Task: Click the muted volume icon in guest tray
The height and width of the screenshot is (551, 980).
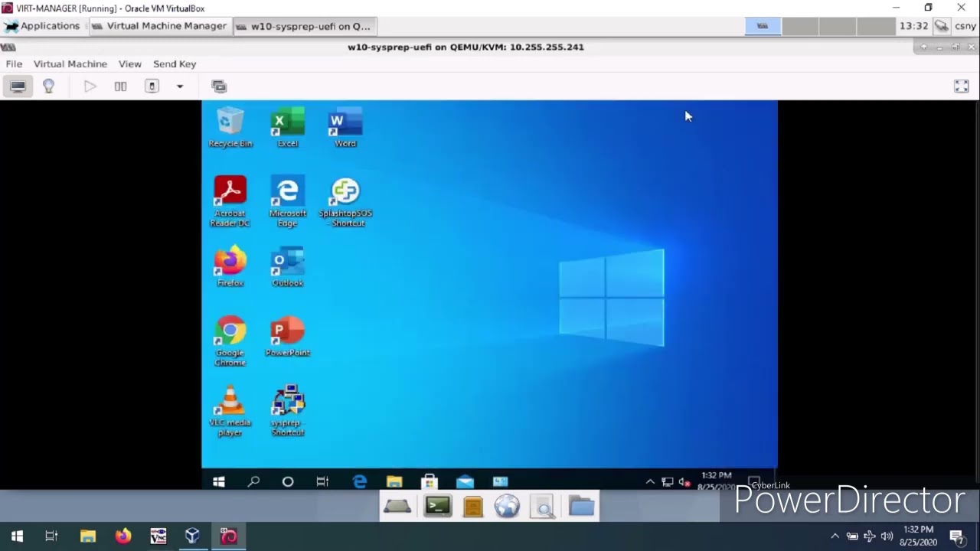Action: (684, 481)
